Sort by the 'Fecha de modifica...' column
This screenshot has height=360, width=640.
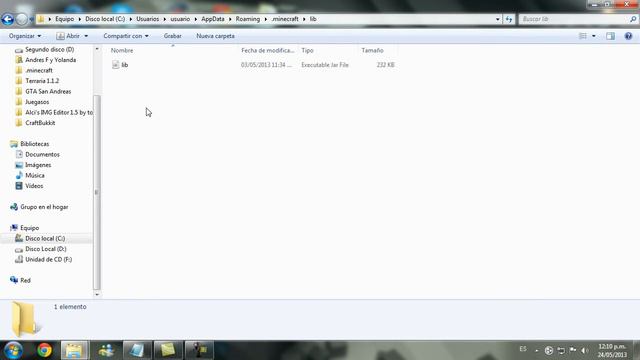267,50
